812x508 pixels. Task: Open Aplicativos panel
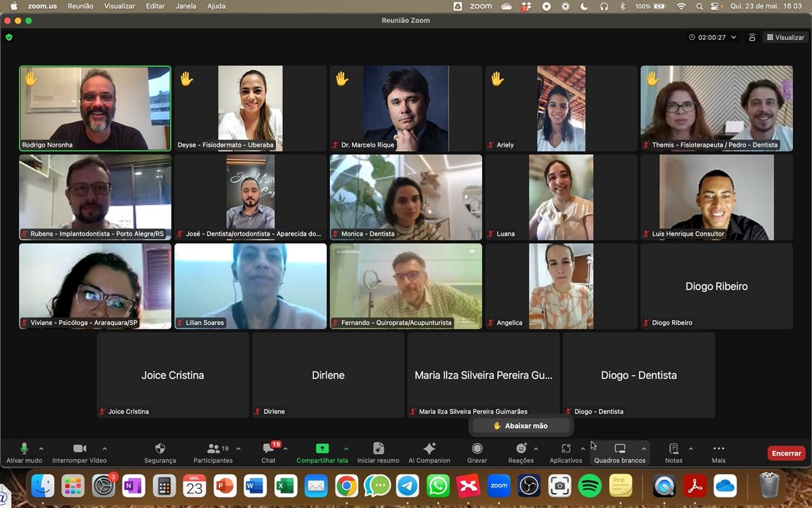tap(566, 452)
